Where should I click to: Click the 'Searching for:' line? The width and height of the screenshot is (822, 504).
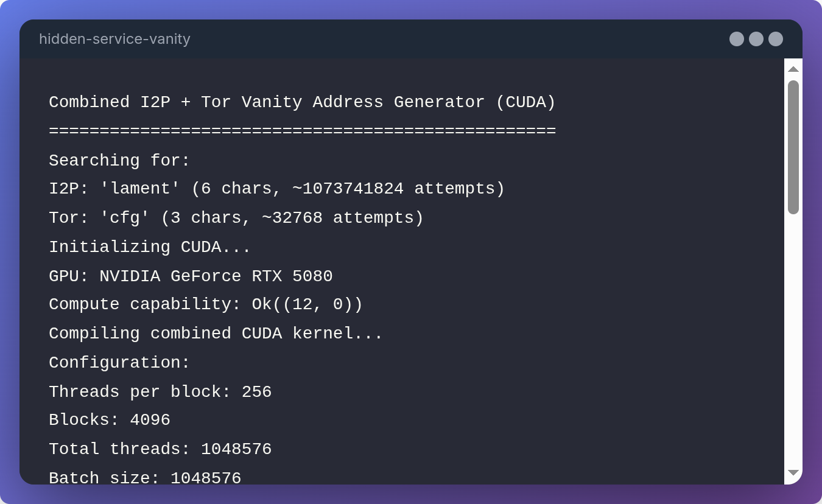(119, 161)
